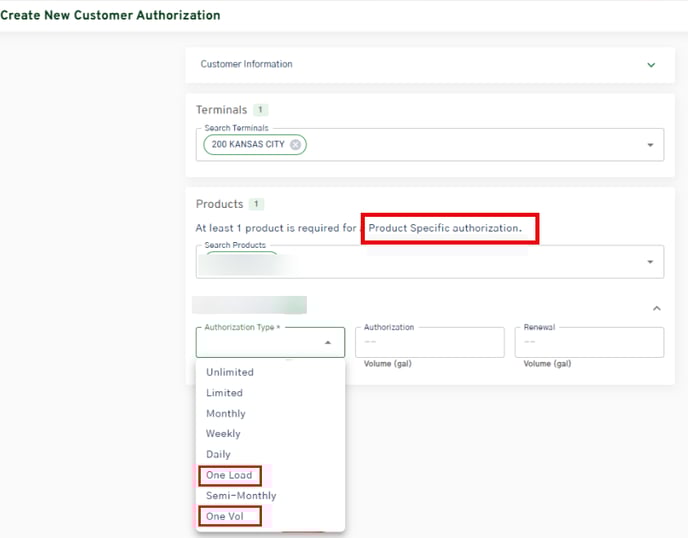Open the Search Terminals dropdown arrow
The width and height of the screenshot is (688, 538).
[651, 145]
